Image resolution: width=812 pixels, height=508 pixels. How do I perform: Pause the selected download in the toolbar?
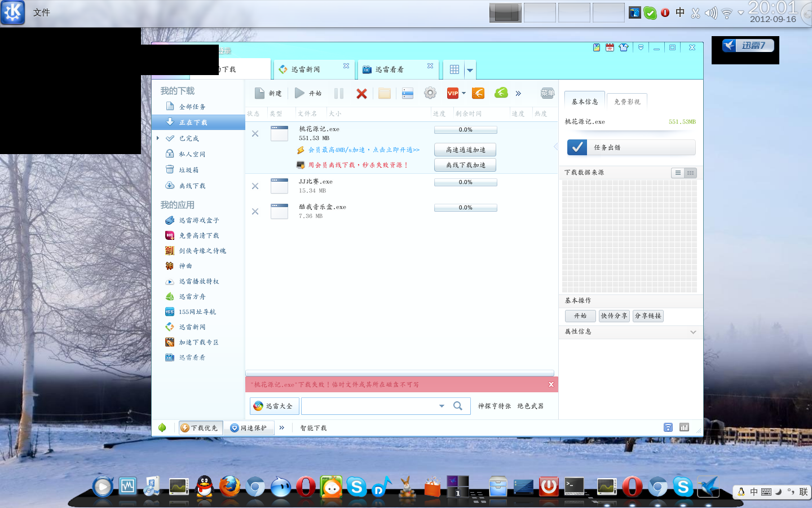[x=339, y=94]
